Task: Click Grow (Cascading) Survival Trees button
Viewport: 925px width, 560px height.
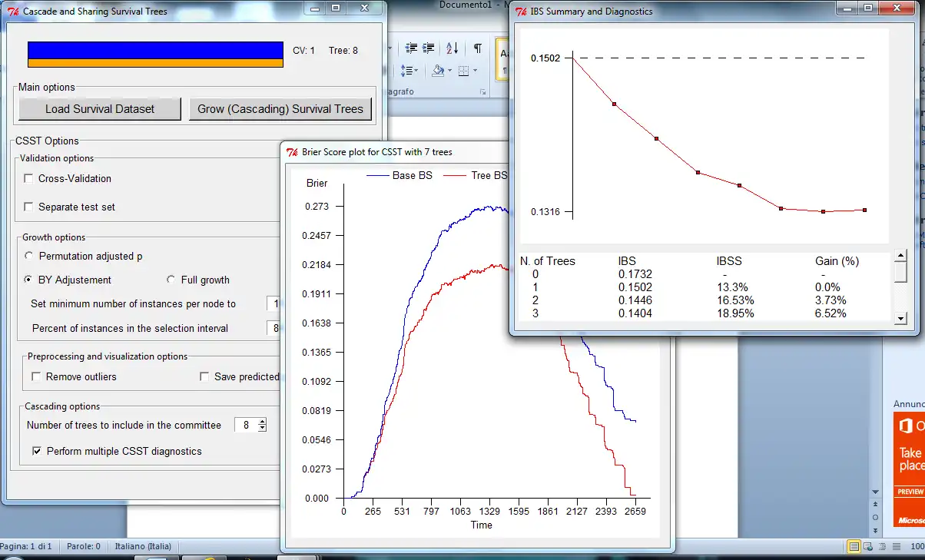Action: pos(280,109)
